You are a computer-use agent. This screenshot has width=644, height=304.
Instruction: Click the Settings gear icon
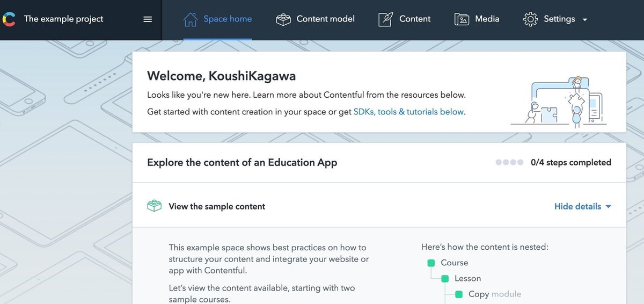click(x=530, y=19)
